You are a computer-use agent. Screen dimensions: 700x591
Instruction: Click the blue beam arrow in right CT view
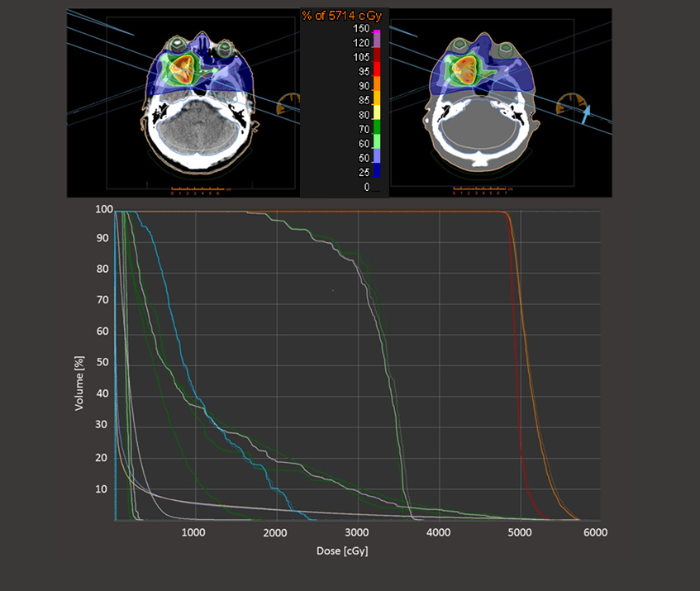tap(588, 114)
